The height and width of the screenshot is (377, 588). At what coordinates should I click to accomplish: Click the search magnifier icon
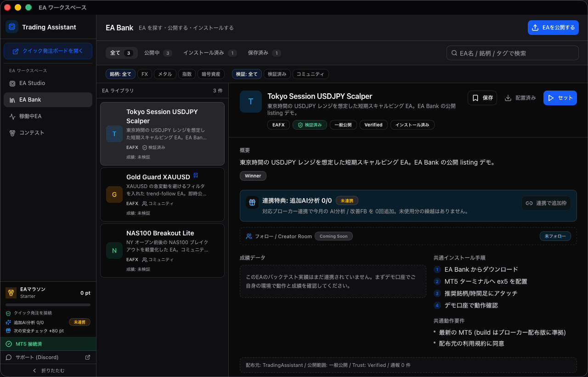tap(454, 53)
